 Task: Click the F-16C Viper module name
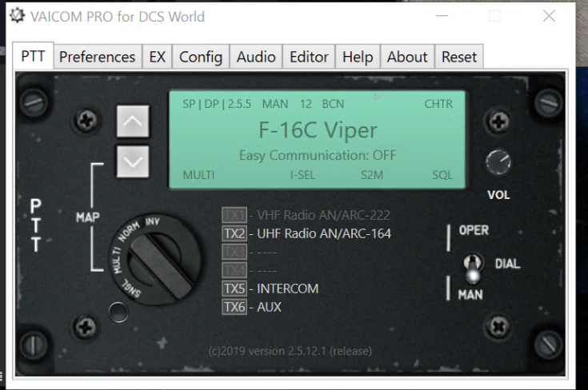click(318, 130)
